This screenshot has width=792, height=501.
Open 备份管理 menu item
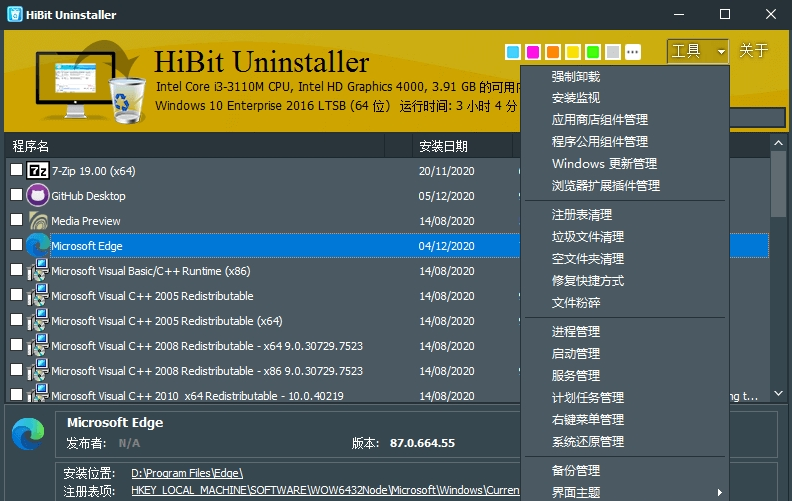[x=625, y=471]
